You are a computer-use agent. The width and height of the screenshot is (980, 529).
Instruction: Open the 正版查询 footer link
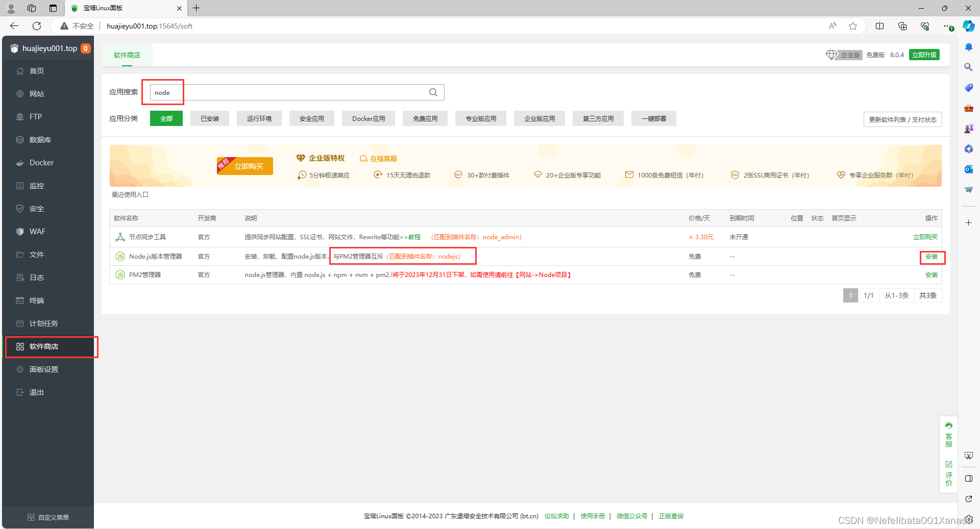(x=671, y=516)
